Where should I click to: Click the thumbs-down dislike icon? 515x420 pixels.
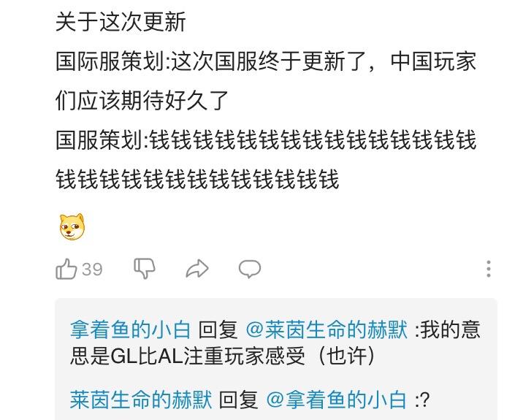(x=145, y=269)
